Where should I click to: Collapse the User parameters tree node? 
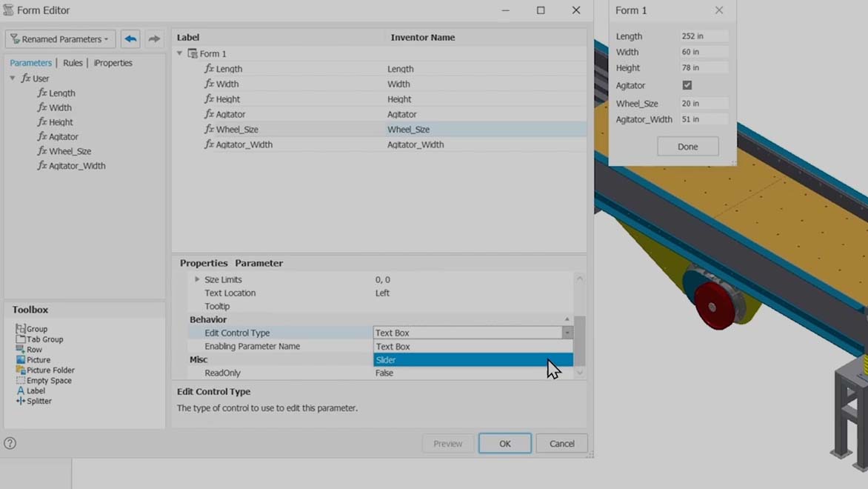13,78
